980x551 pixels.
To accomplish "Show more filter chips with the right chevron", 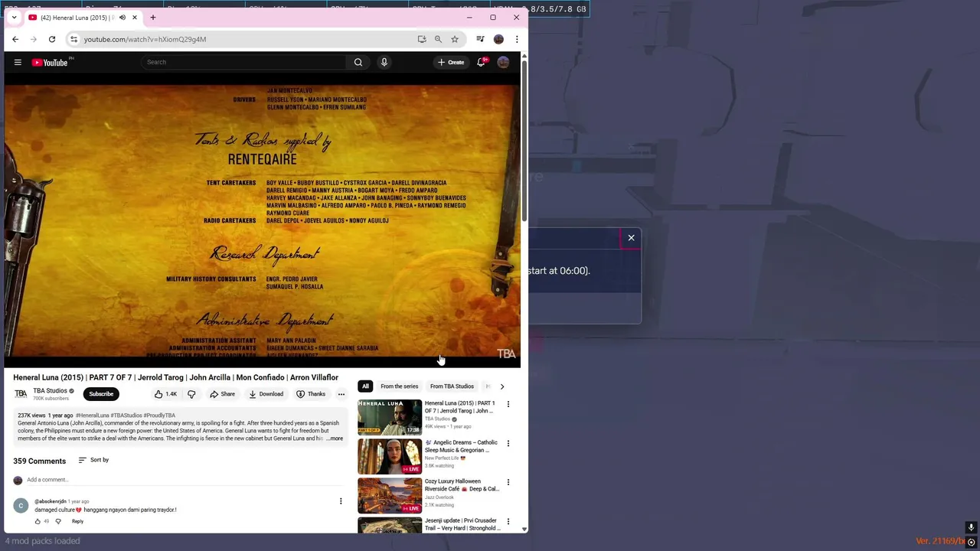I will click(501, 386).
